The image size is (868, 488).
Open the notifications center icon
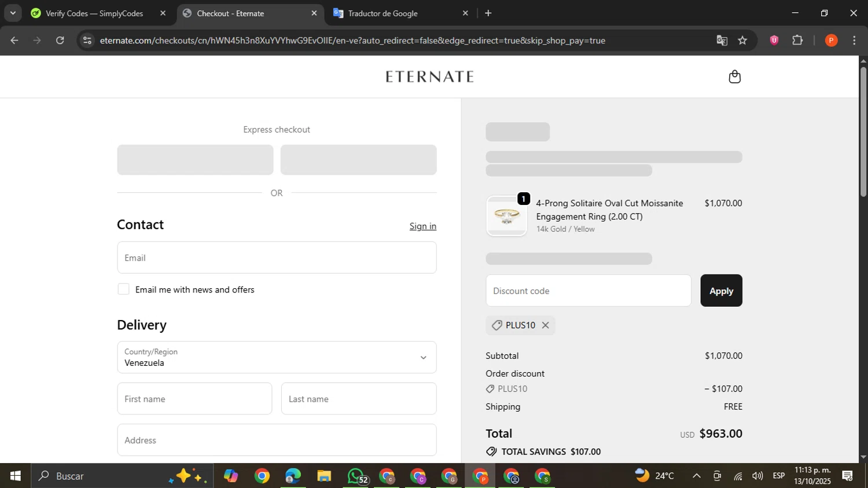coord(848,476)
